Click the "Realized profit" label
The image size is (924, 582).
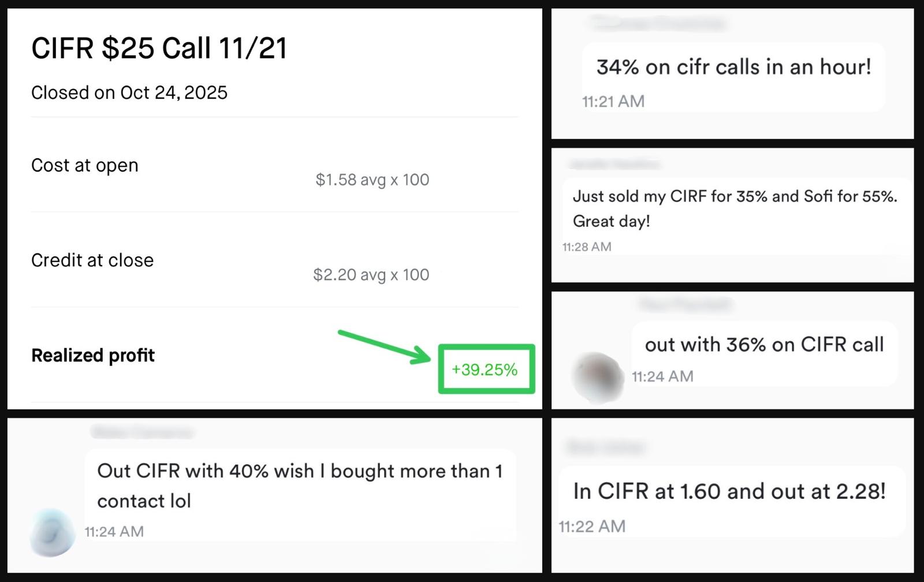tap(93, 355)
